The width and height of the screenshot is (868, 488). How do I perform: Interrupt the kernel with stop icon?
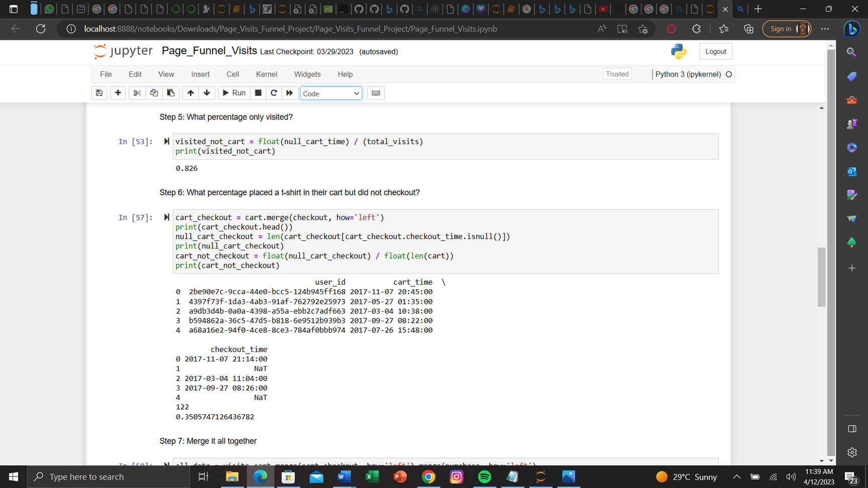[x=258, y=93]
